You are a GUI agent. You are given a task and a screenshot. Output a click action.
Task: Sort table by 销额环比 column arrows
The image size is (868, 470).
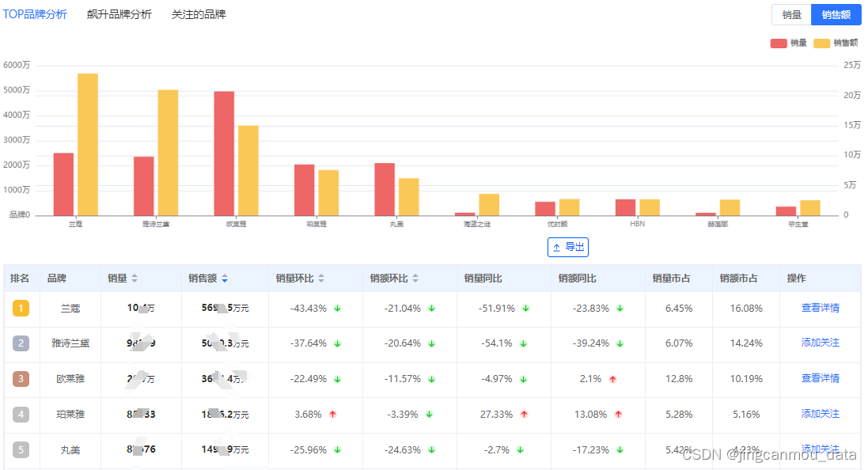click(415, 279)
